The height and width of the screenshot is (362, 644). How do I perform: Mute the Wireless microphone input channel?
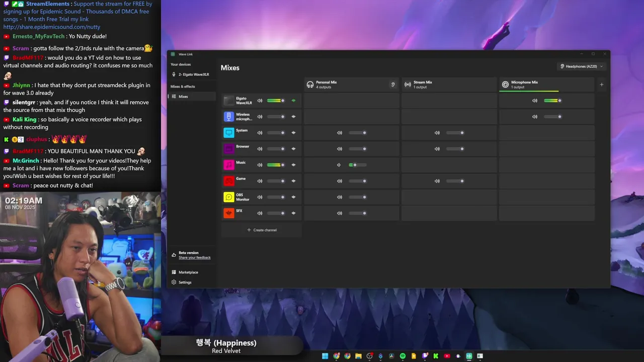click(x=260, y=117)
